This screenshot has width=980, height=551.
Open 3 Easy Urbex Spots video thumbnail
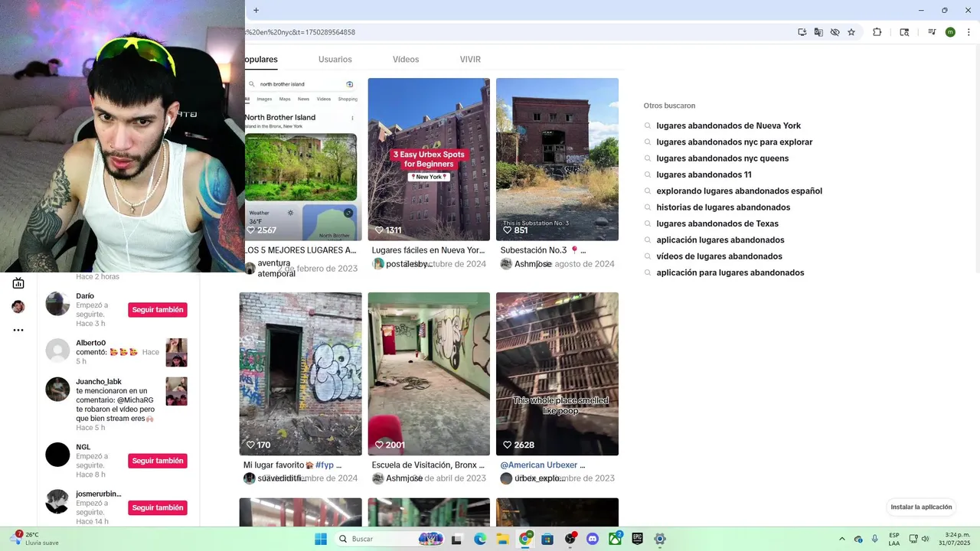(429, 159)
